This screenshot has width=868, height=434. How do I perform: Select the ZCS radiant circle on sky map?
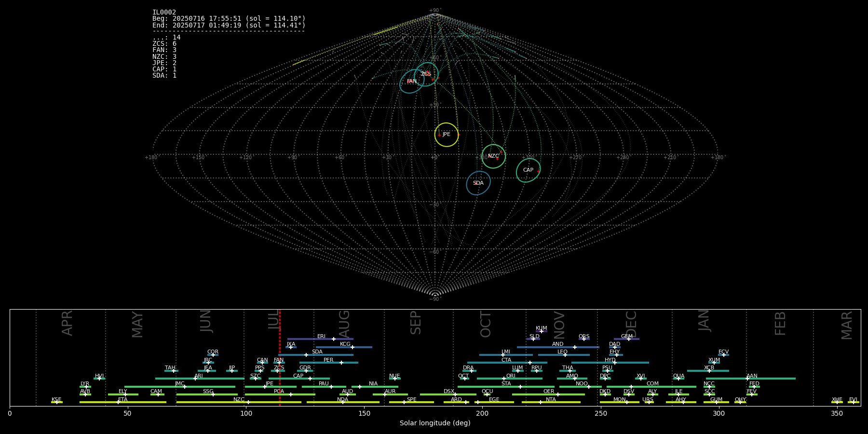(426, 74)
